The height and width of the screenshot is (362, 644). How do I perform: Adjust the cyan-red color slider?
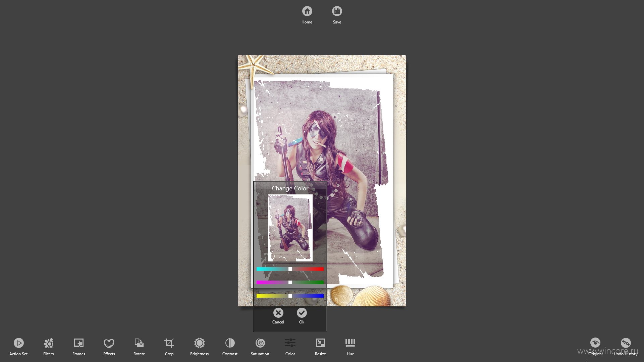coord(290,269)
